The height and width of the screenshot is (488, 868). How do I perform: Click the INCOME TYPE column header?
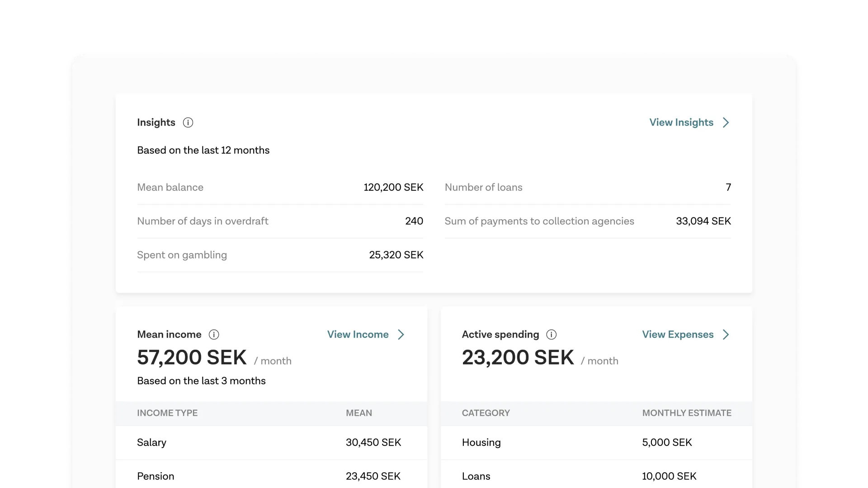tap(167, 413)
